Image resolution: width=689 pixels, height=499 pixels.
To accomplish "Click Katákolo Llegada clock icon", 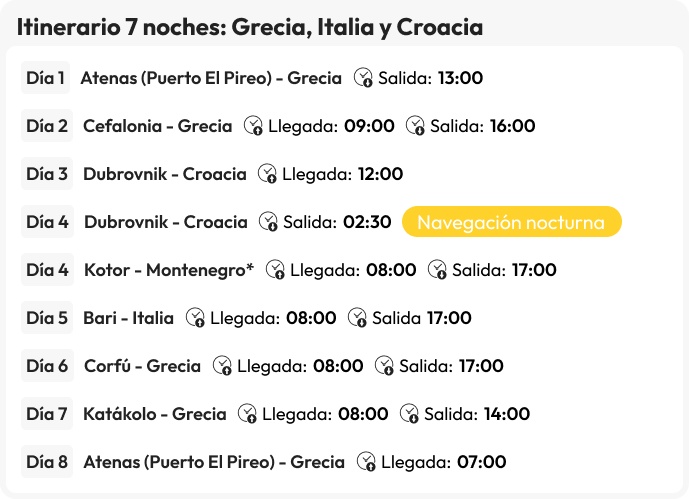I will pyautogui.click(x=247, y=414).
